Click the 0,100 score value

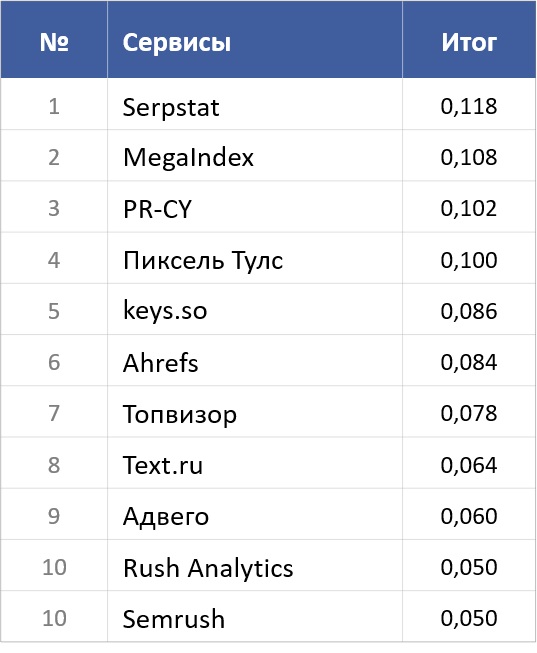coord(469,260)
